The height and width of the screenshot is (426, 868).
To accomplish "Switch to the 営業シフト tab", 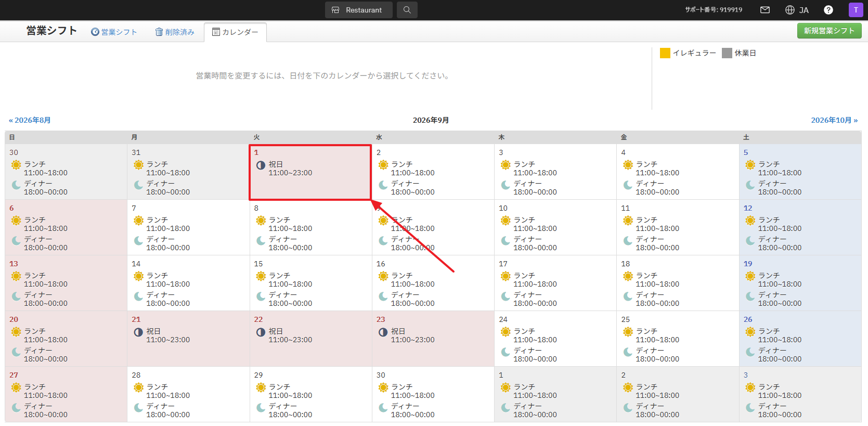I will click(x=114, y=32).
